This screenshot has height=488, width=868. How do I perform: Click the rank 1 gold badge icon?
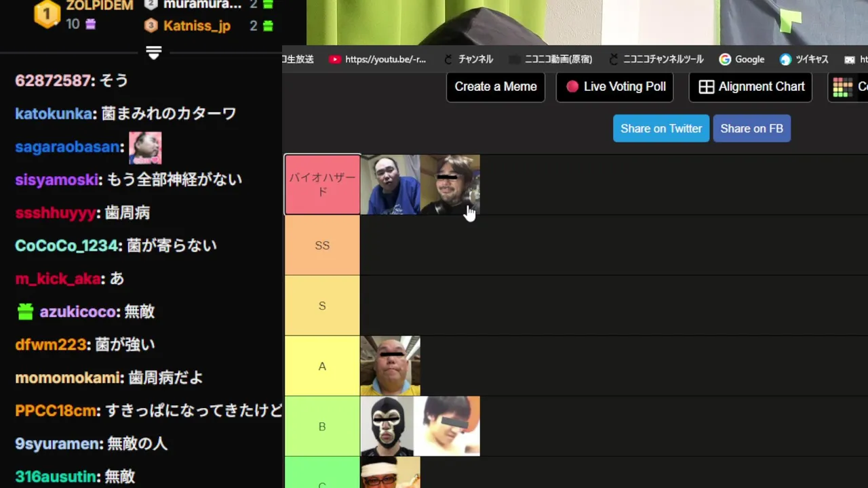(x=47, y=14)
